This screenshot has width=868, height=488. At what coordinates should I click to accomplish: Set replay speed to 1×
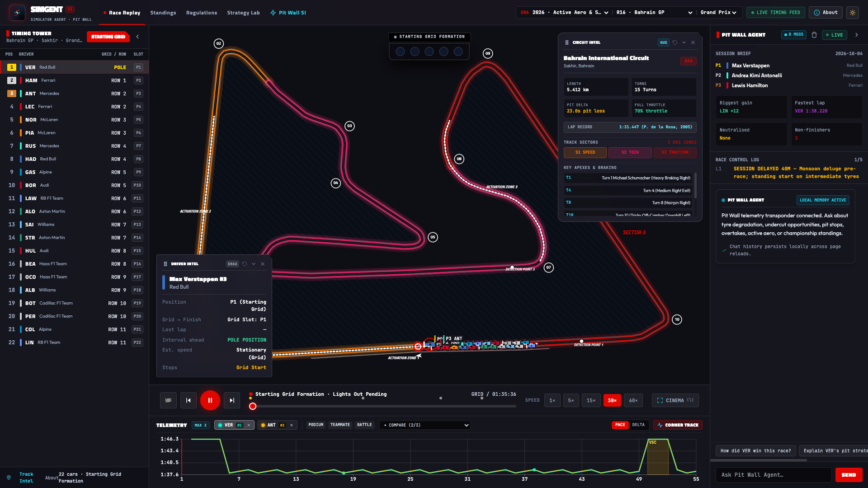(x=552, y=400)
